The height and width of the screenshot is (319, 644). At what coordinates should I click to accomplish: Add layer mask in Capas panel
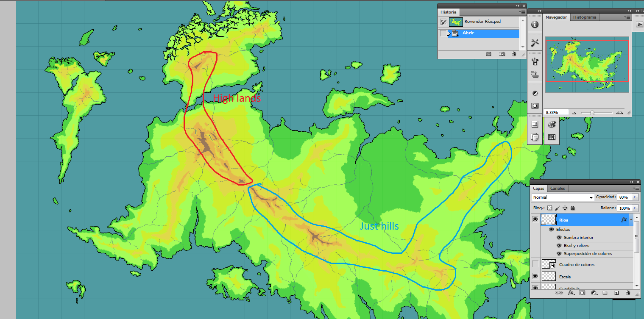pyautogui.click(x=582, y=293)
